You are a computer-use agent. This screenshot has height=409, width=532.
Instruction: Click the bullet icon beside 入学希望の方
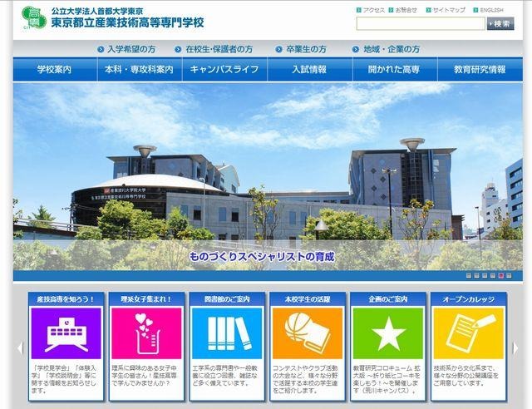tap(101, 50)
